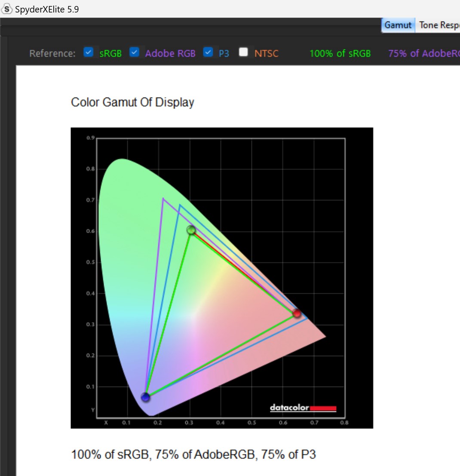Click the top vertex of the purple Adobe RGB triangle
This screenshot has height=476, width=460.
click(163, 199)
